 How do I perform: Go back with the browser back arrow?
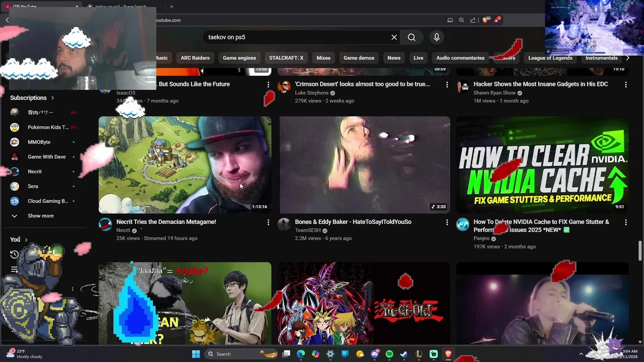pyautogui.click(x=7, y=20)
